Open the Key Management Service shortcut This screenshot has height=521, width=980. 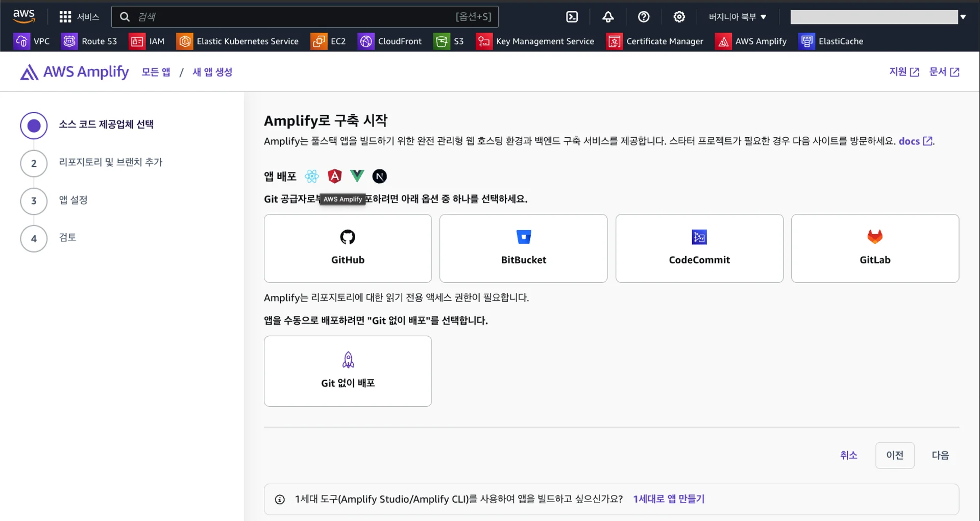pos(535,41)
